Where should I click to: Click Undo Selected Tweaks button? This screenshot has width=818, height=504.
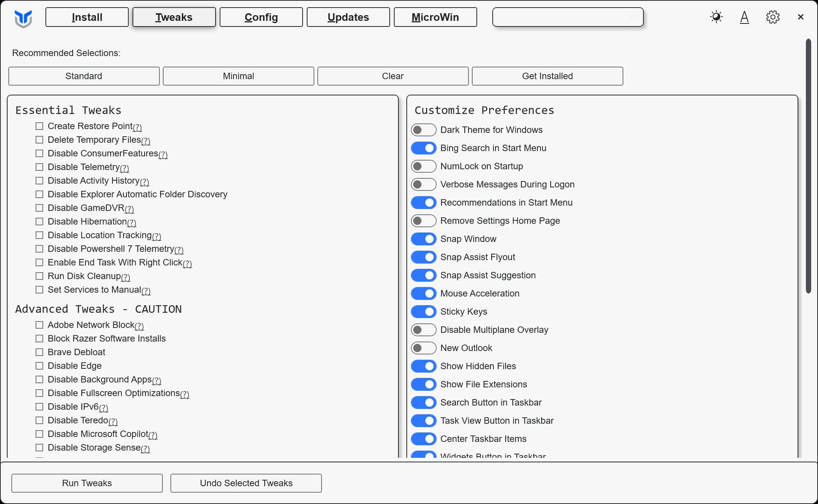pos(246,483)
